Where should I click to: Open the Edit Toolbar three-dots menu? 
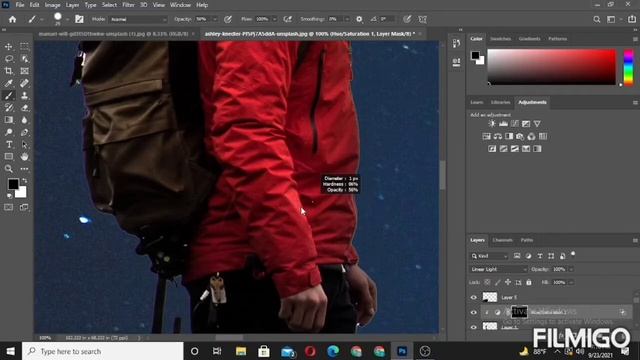24,169
